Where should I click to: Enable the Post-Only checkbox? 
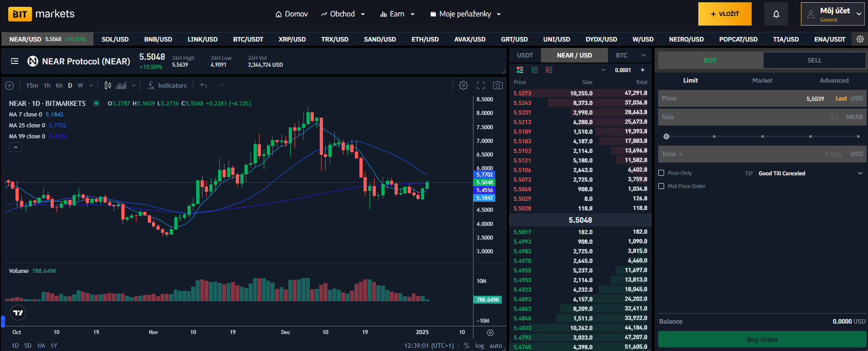pyautogui.click(x=661, y=173)
